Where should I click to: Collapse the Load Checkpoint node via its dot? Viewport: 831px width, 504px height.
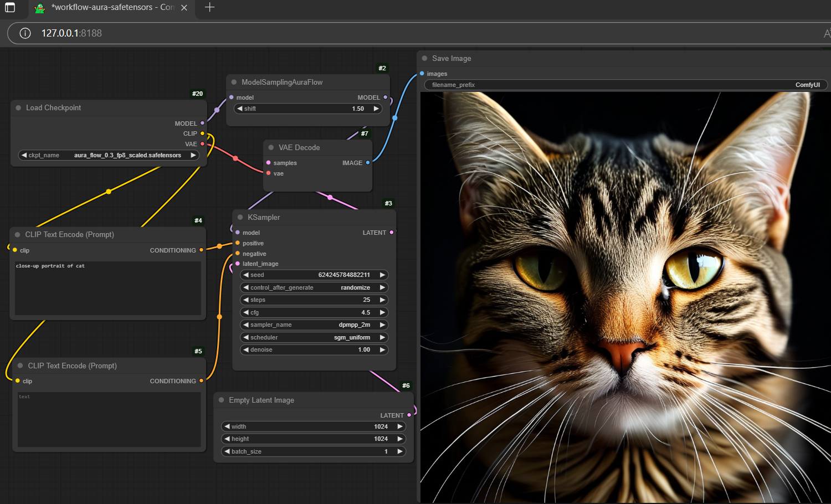tap(18, 108)
